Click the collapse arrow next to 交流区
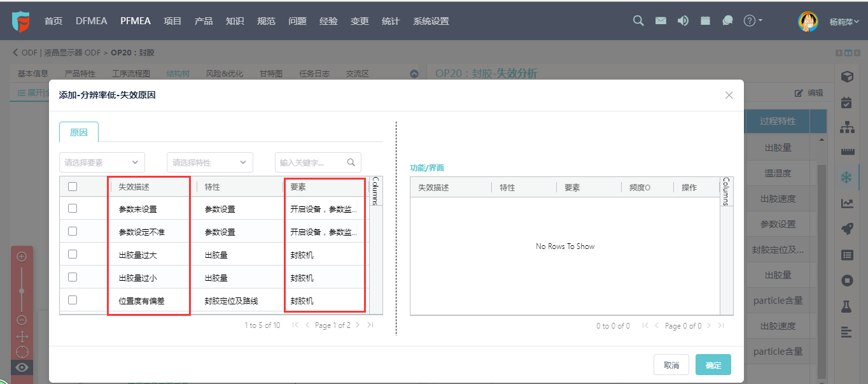This screenshot has height=384, width=868. [x=414, y=74]
